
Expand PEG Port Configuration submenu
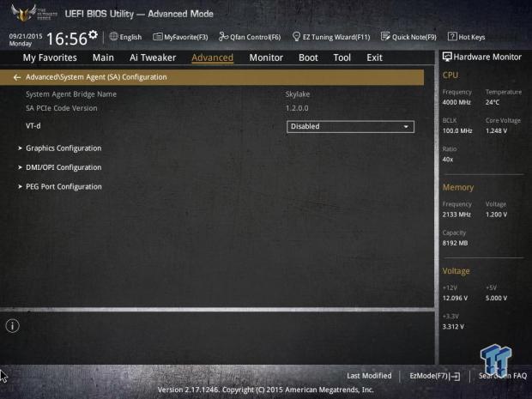click(x=63, y=186)
